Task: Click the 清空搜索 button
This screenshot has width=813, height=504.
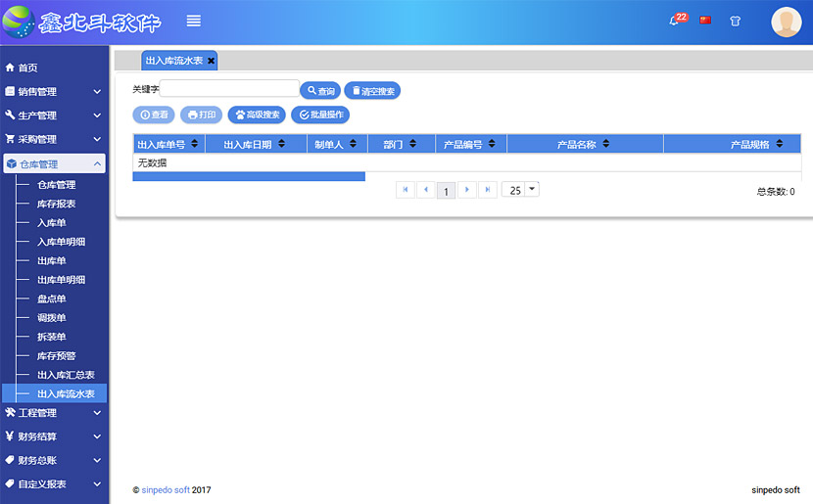Action: tap(372, 91)
